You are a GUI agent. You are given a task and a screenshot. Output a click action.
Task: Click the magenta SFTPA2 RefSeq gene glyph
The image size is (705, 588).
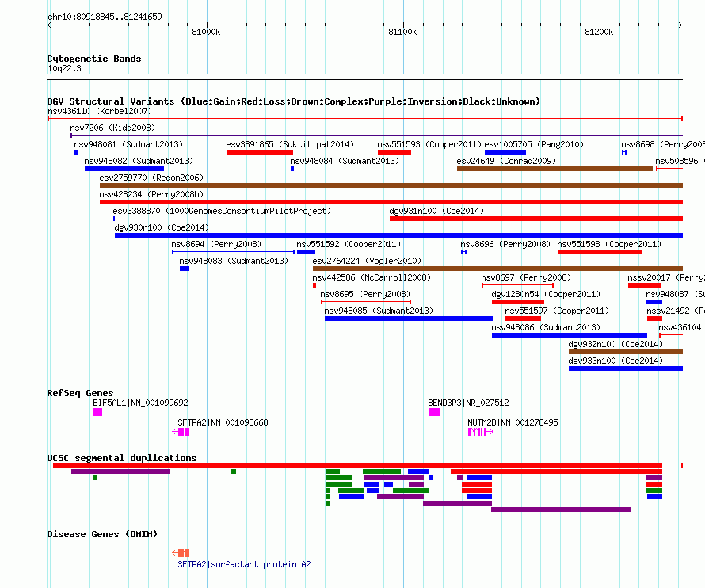click(x=181, y=432)
